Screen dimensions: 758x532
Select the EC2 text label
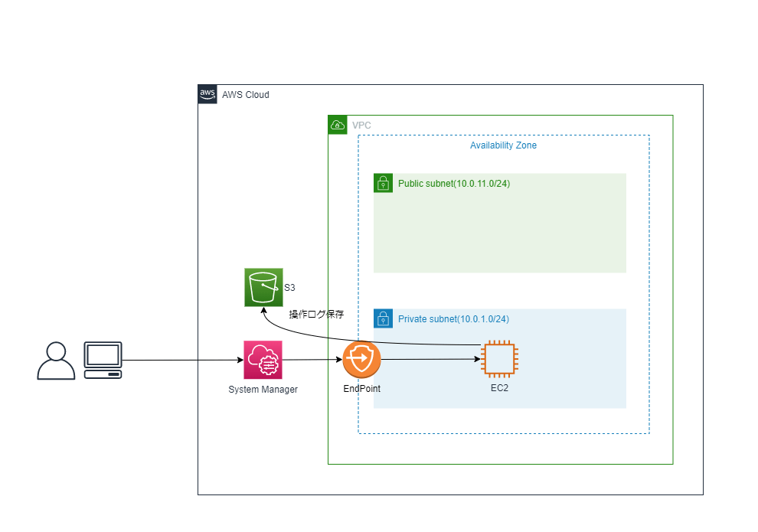(499, 388)
